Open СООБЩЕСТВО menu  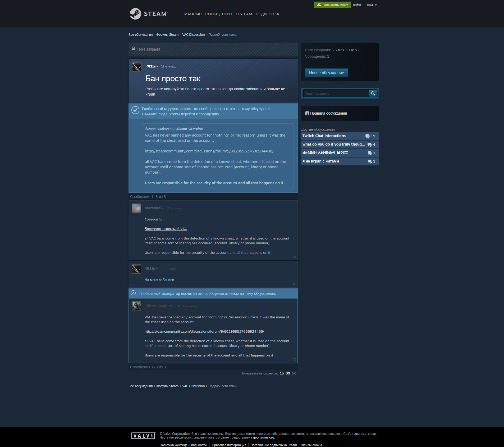click(219, 14)
